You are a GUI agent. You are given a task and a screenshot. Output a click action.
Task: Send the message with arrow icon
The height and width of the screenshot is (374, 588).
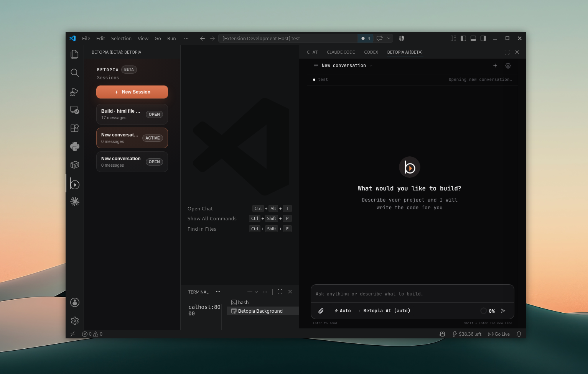(x=503, y=311)
